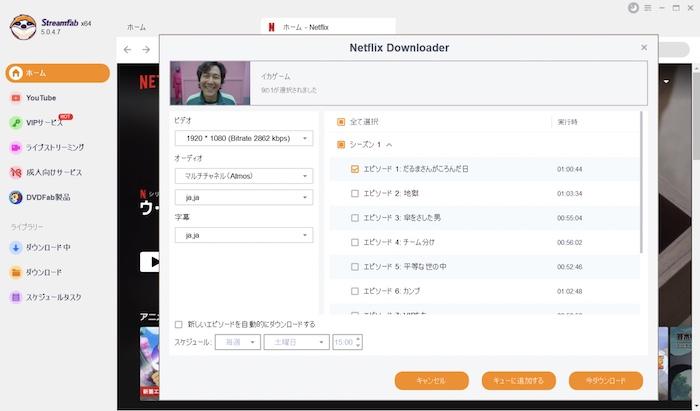Screen dimensions: 700x411
Task: Click the エピソード 1 title text
Action: pyautogui.click(x=416, y=169)
